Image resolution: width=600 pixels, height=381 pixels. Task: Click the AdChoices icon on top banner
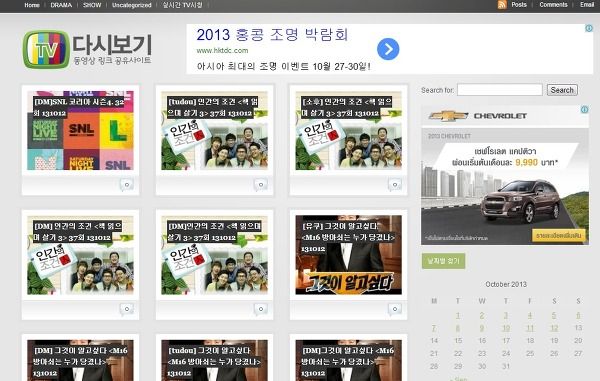589,28
